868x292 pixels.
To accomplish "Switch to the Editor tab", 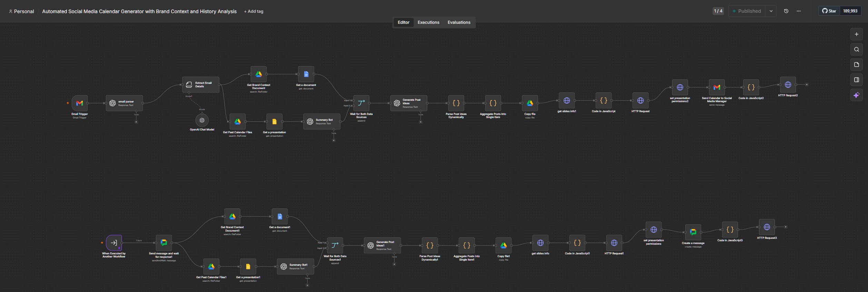I will tap(403, 22).
